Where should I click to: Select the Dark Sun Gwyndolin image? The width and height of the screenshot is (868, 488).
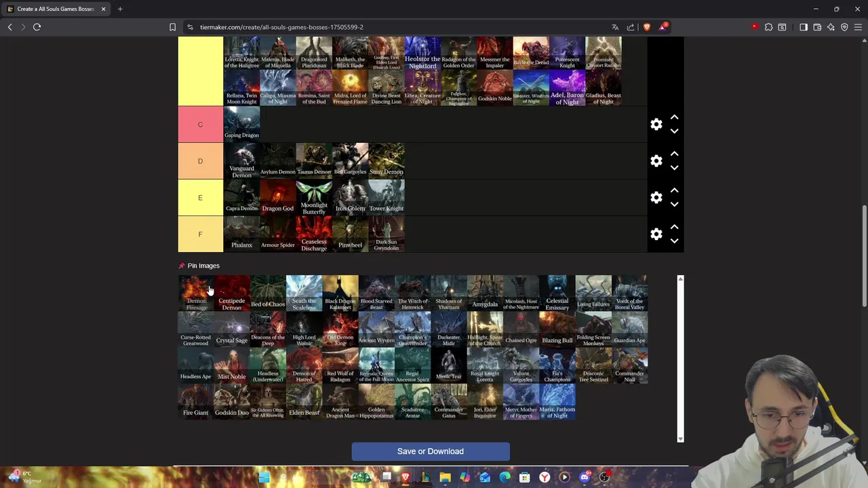387,234
